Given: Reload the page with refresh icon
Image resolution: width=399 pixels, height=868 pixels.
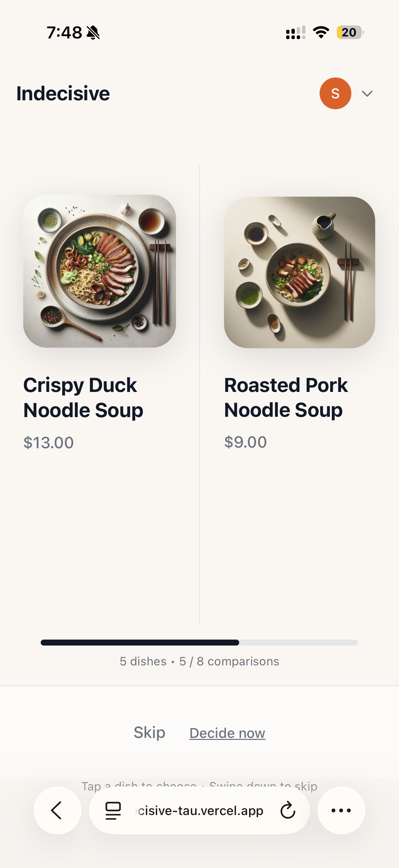Looking at the screenshot, I should pyautogui.click(x=288, y=810).
